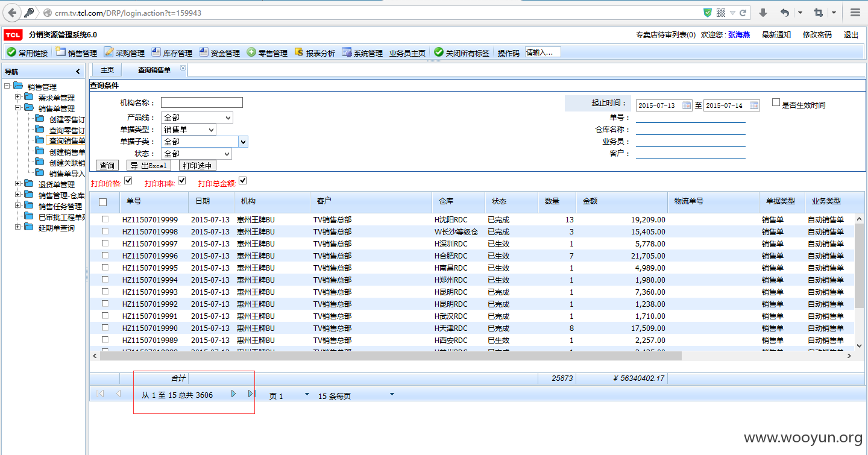Open 15 条每页 page size dropdown

392,395
